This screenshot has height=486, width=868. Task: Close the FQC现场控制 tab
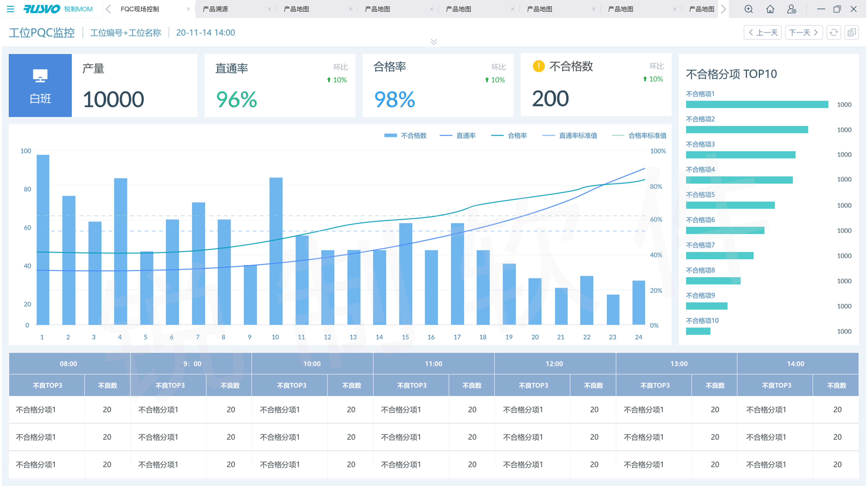click(188, 9)
